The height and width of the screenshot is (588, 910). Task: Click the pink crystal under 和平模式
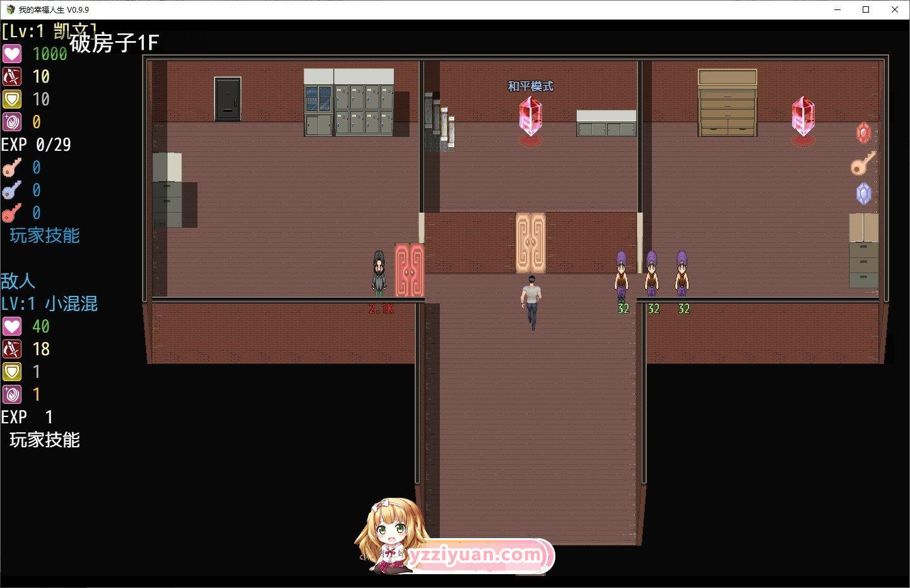point(531,119)
